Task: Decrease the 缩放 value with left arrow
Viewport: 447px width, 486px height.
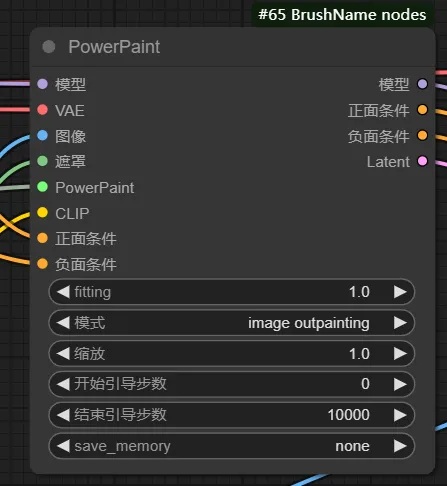Action: tap(63, 354)
